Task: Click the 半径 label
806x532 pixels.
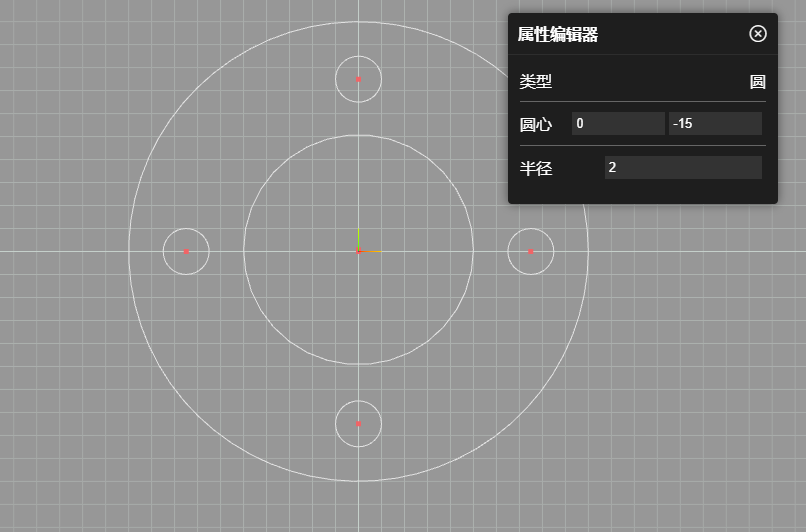Action: click(x=535, y=169)
